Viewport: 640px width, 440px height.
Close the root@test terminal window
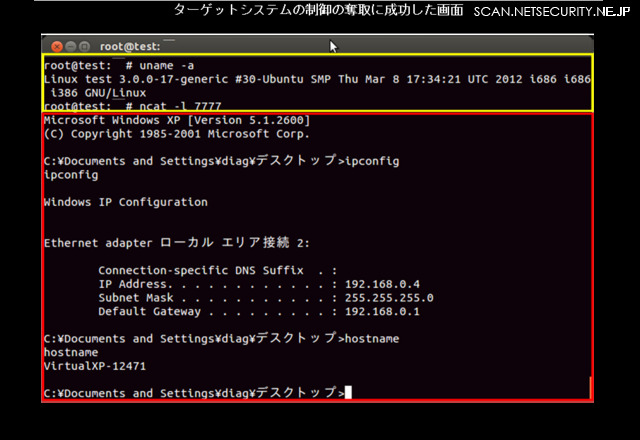[x=57, y=47]
